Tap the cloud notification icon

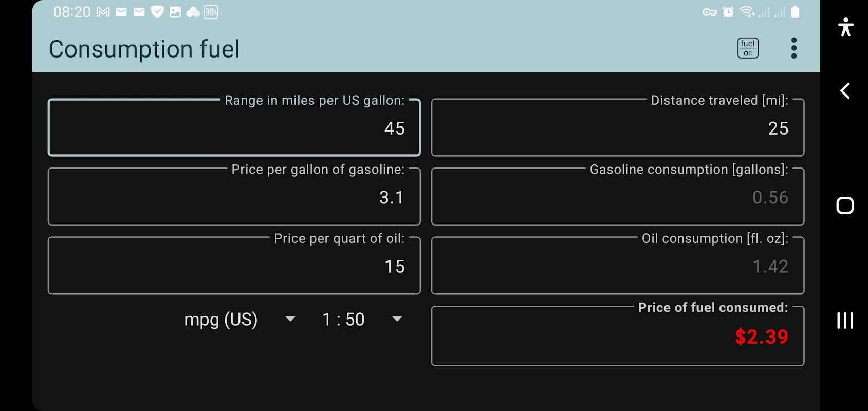(193, 12)
